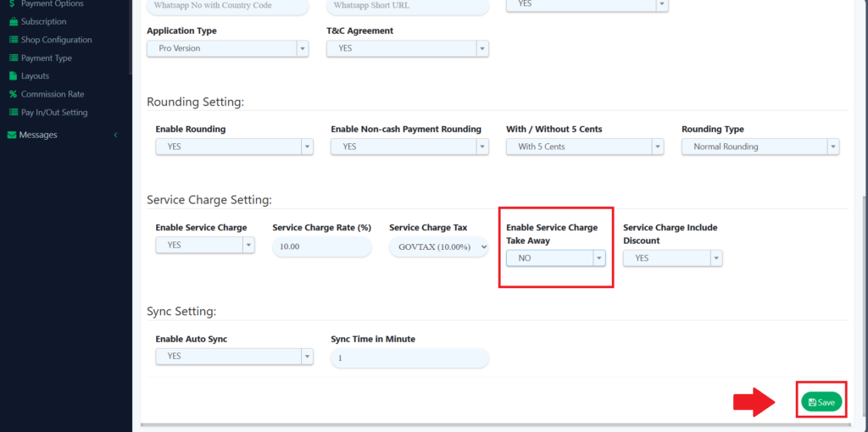The width and height of the screenshot is (868, 432).
Task: Click the dollar icon beside Payment Options
Action: [12, 4]
